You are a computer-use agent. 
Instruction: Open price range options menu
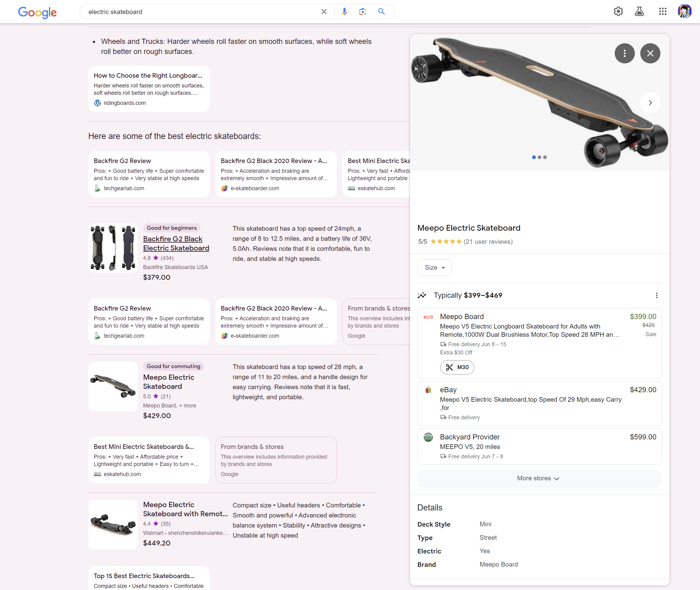pos(656,295)
